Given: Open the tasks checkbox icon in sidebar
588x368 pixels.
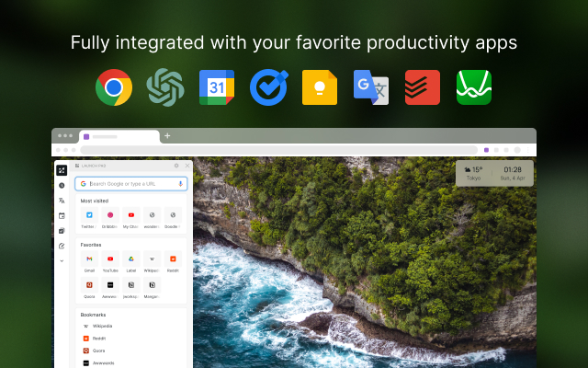Looking at the screenshot, I should click(62, 231).
